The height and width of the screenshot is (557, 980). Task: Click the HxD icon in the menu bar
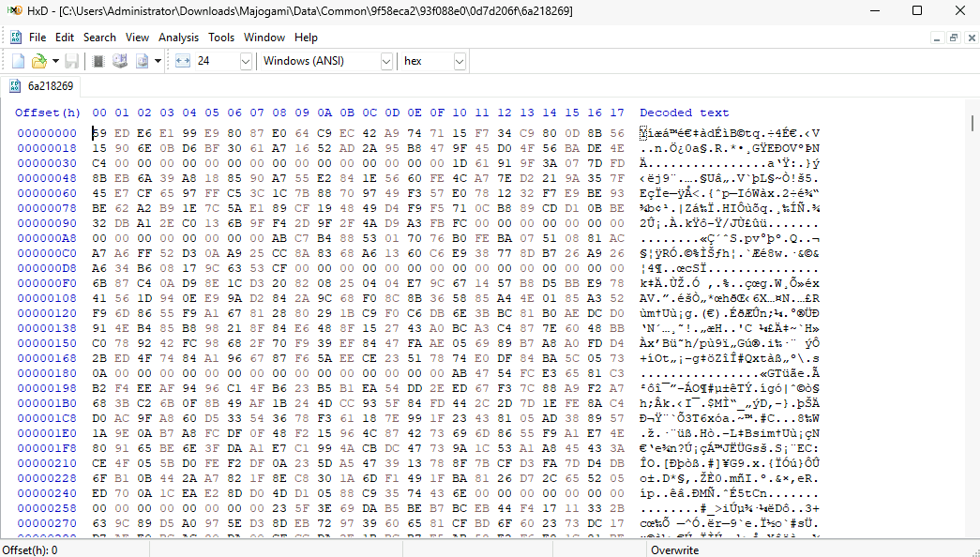click(x=16, y=38)
